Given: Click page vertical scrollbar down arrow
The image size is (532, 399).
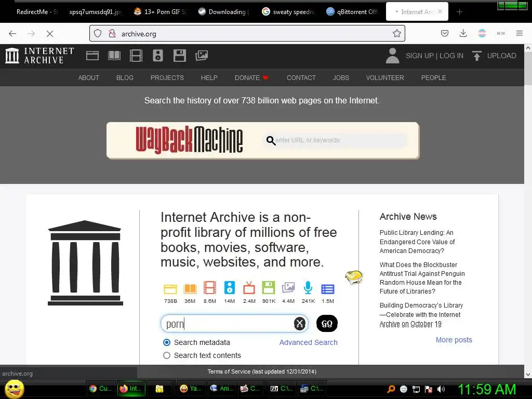Looking at the screenshot, I should tap(528, 375).
